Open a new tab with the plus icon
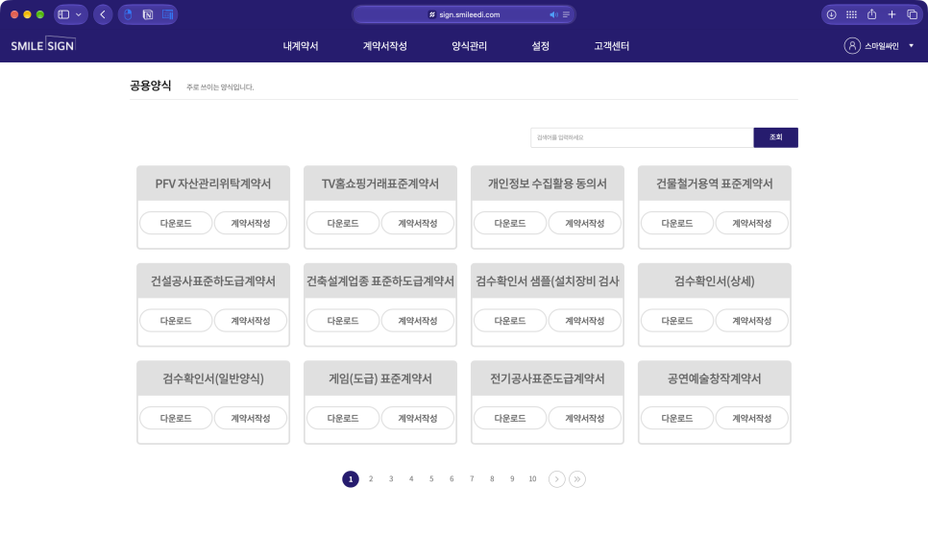 pyautogui.click(x=891, y=14)
